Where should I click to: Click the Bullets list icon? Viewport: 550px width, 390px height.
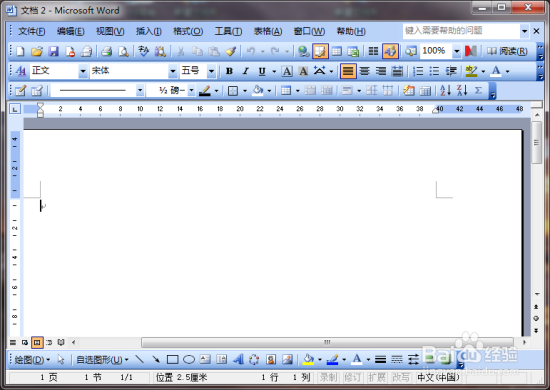pyautogui.click(x=434, y=71)
